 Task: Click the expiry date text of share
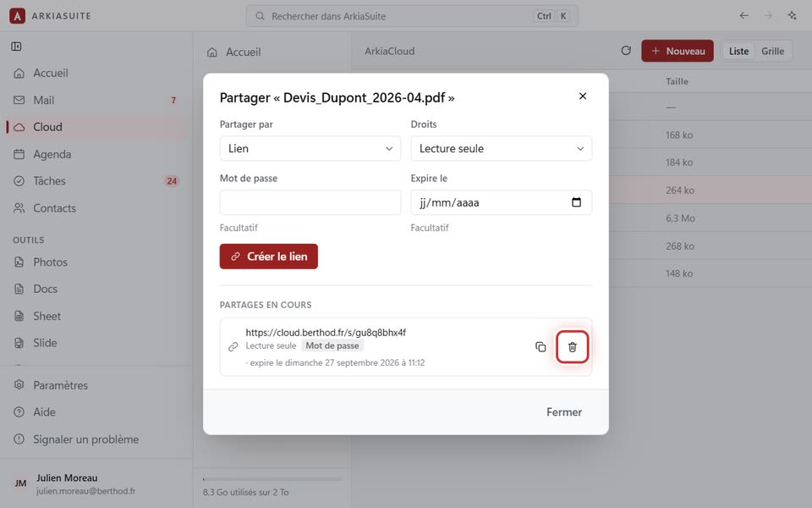(x=336, y=362)
